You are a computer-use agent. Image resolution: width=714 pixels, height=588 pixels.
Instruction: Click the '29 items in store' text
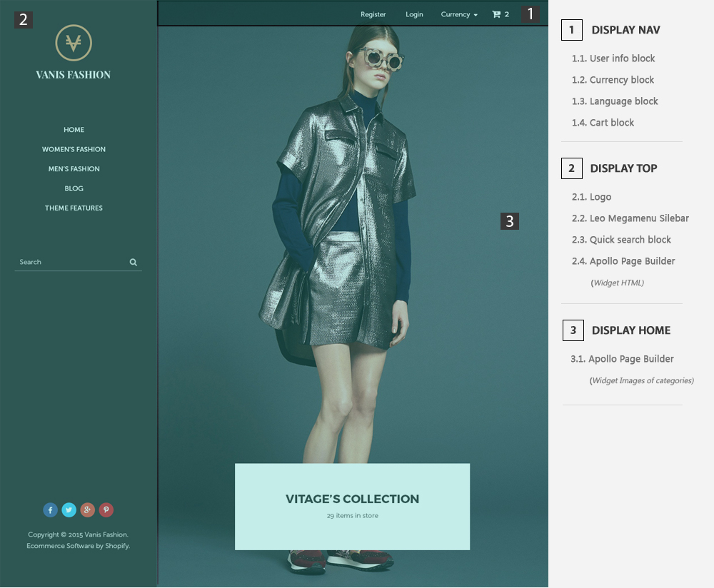(x=353, y=516)
